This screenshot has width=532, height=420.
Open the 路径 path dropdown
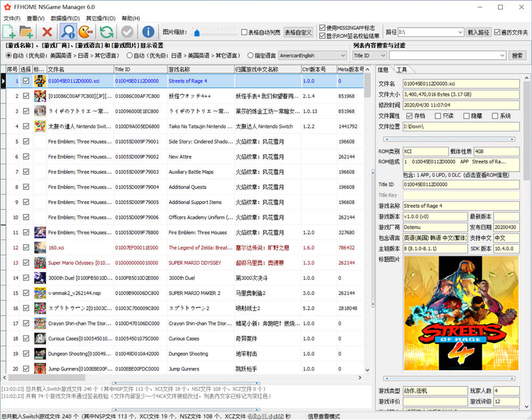[460, 32]
